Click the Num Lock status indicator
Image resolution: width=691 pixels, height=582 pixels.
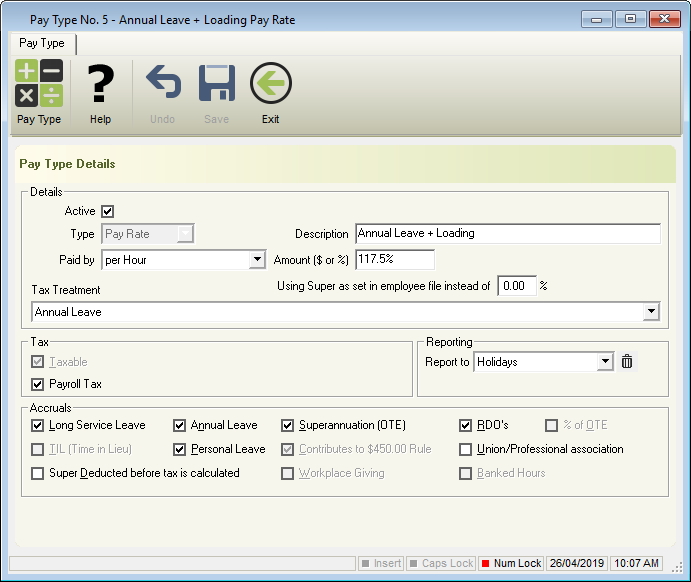(x=511, y=563)
